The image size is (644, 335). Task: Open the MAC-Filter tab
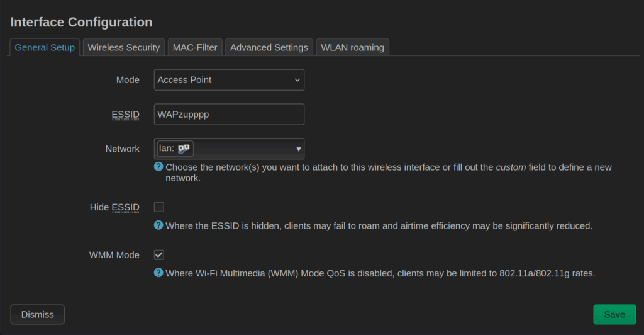tap(195, 47)
